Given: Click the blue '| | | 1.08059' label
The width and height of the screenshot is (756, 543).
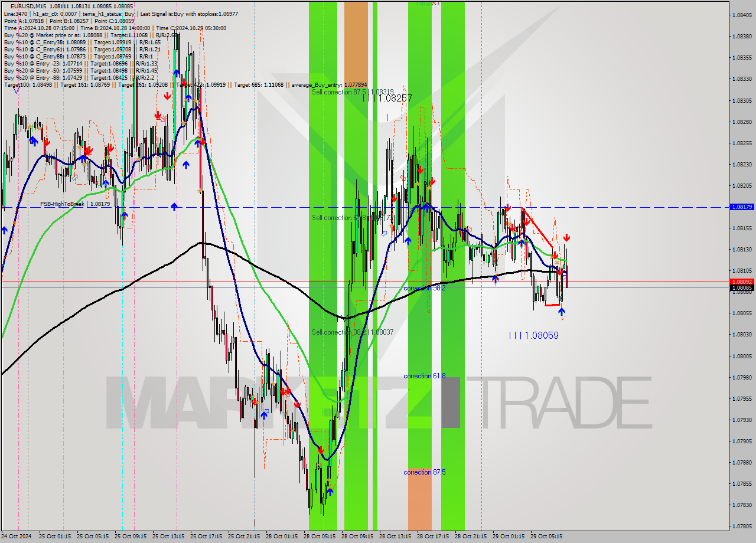Looking at the screenshot, I should 534,335.
